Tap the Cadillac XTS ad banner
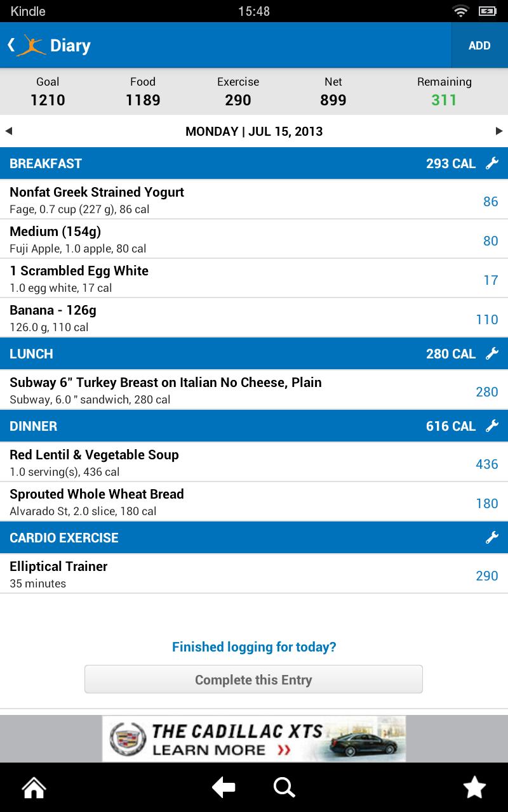This screenshot has height=812, width=508. click(x=254, y=739)
